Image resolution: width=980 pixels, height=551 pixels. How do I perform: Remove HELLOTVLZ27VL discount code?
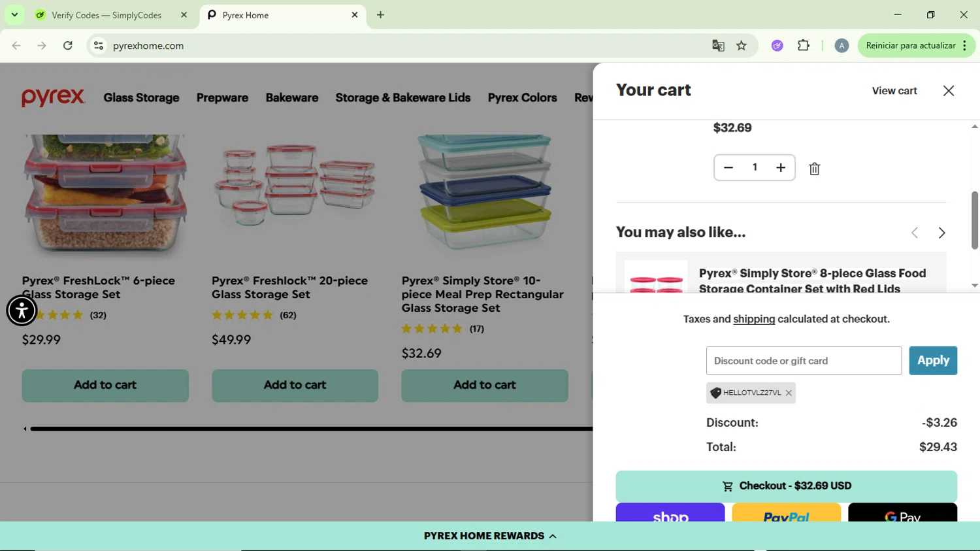[x=789, y=393]
